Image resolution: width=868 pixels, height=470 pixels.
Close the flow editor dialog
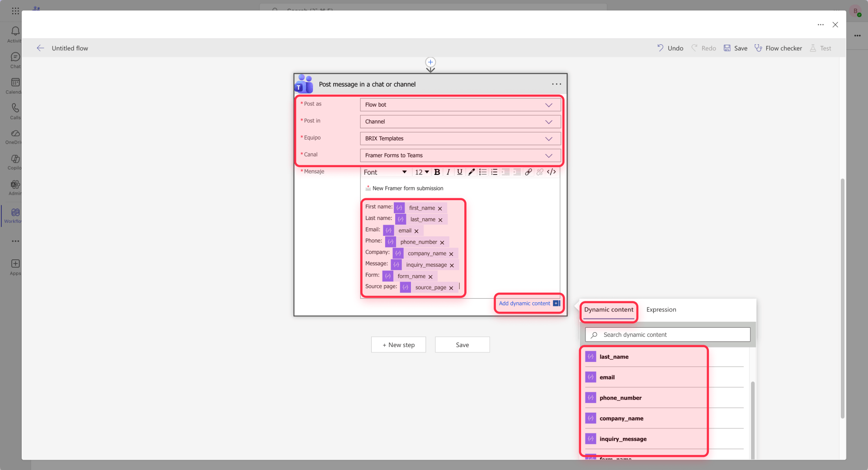pos(835,25)
